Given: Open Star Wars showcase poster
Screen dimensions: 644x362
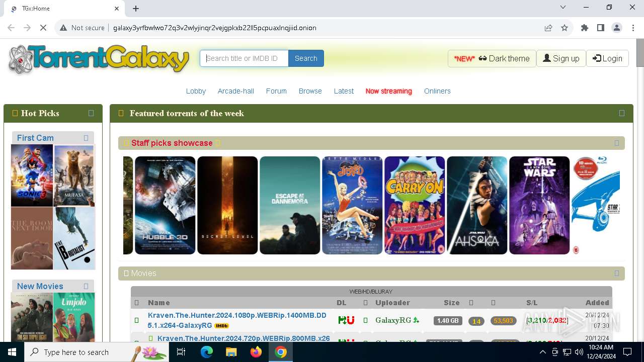Looking at the screenshot, I should tap(539, 205).
